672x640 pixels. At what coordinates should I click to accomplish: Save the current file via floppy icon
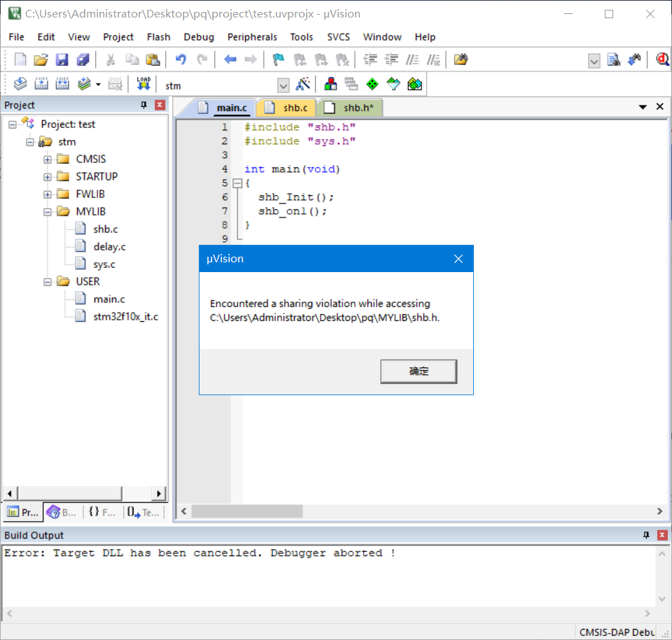[62, 59]
